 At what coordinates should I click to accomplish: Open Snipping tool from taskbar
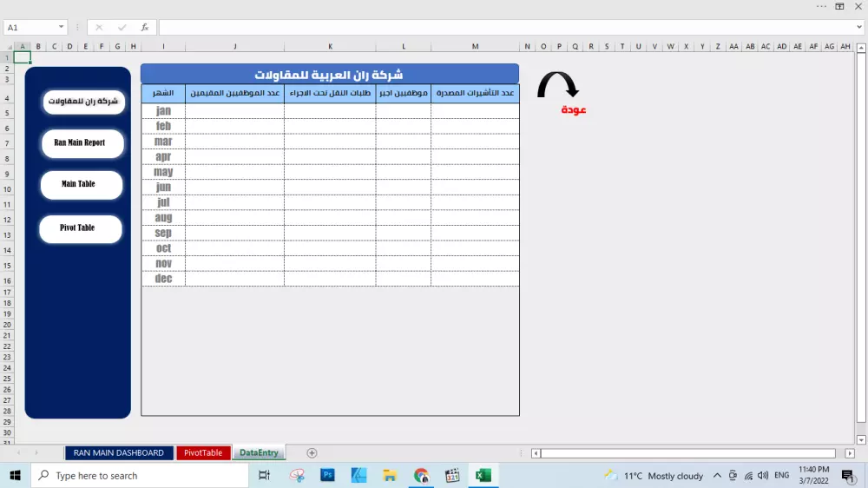pos(297,475)
